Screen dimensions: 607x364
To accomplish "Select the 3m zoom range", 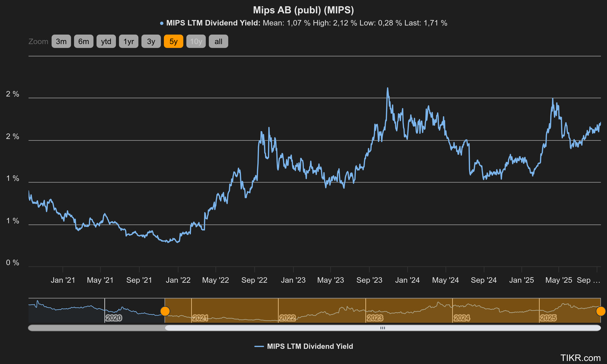I will tap(61, 41).
